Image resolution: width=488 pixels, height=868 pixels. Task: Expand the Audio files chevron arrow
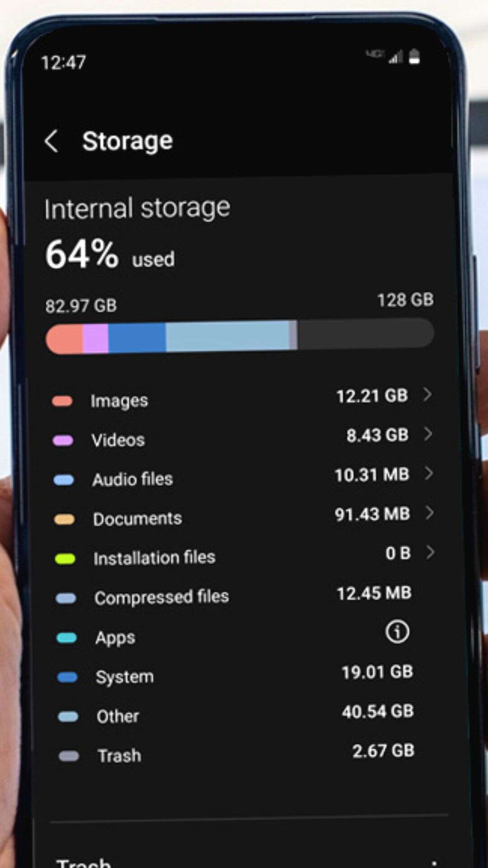pos(429,473)
